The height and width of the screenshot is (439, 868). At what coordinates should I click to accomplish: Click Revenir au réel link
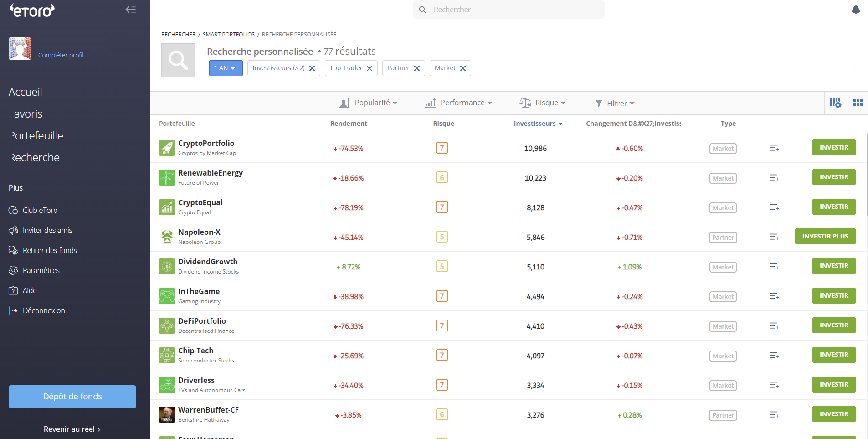point(72,429)
